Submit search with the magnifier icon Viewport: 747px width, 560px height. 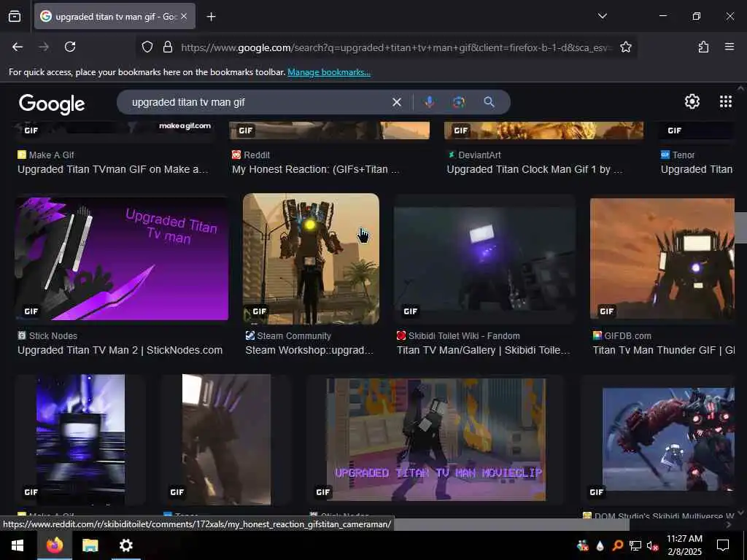(489, 102)
